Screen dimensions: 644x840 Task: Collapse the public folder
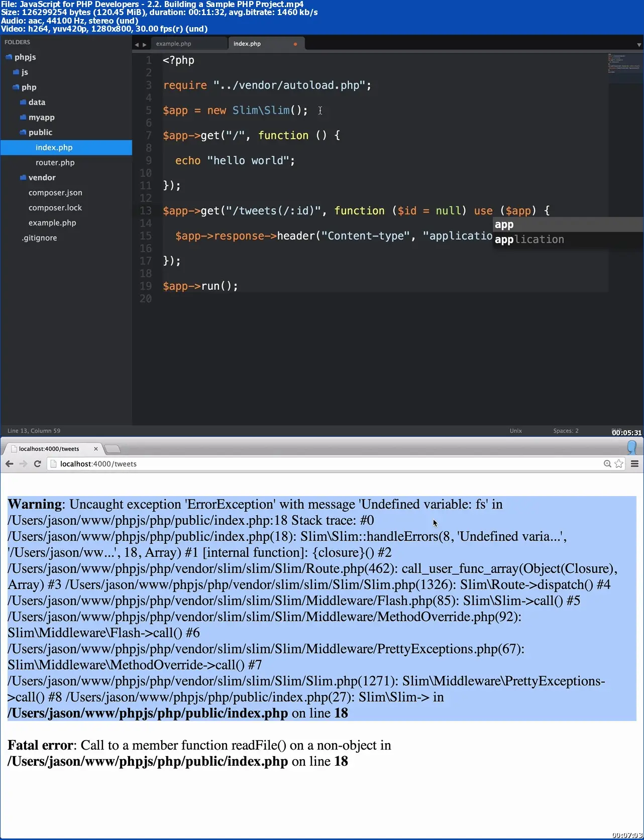[x=23, y=133]
